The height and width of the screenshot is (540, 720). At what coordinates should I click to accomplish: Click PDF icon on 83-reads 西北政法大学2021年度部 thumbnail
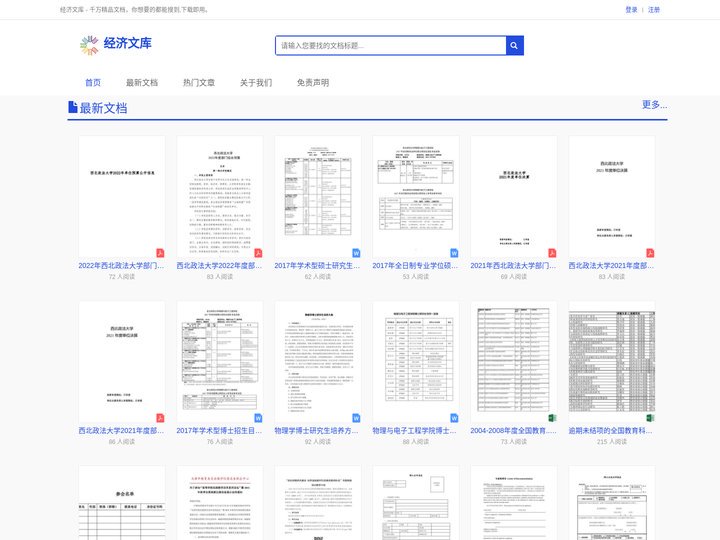[650, 253]
